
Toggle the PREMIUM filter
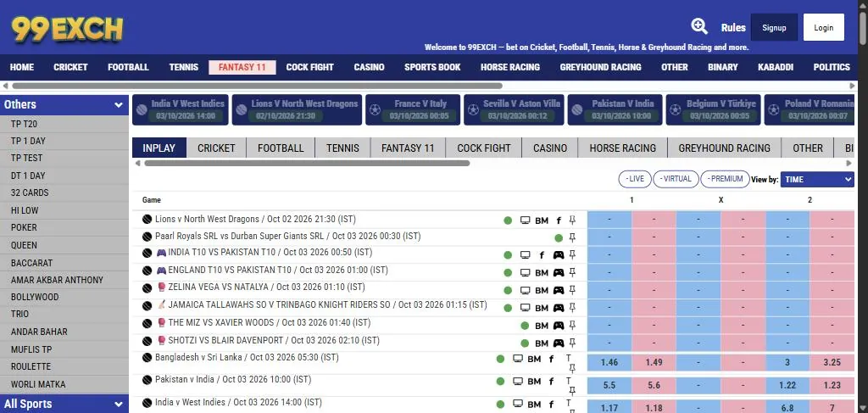pos(726,179)
